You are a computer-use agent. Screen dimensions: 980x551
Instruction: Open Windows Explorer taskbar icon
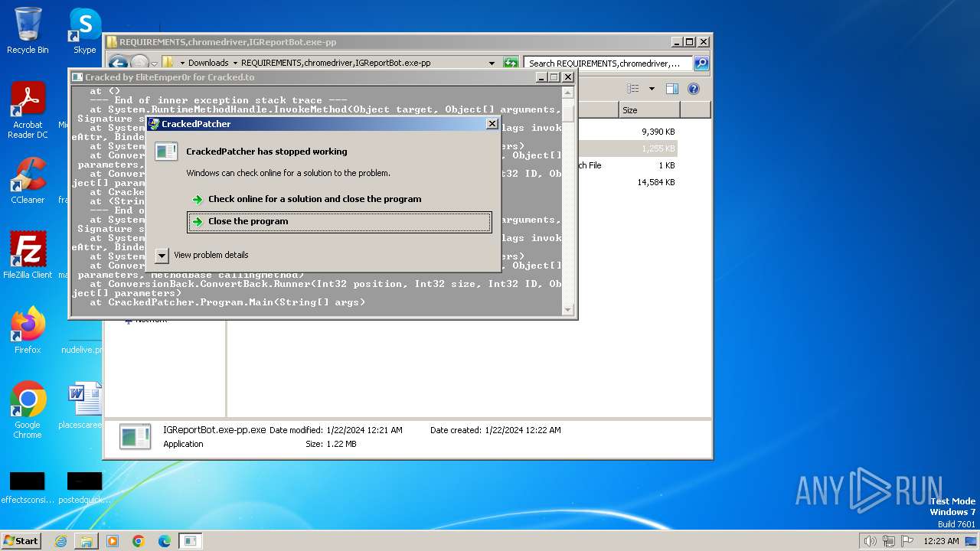click(87, 541)
